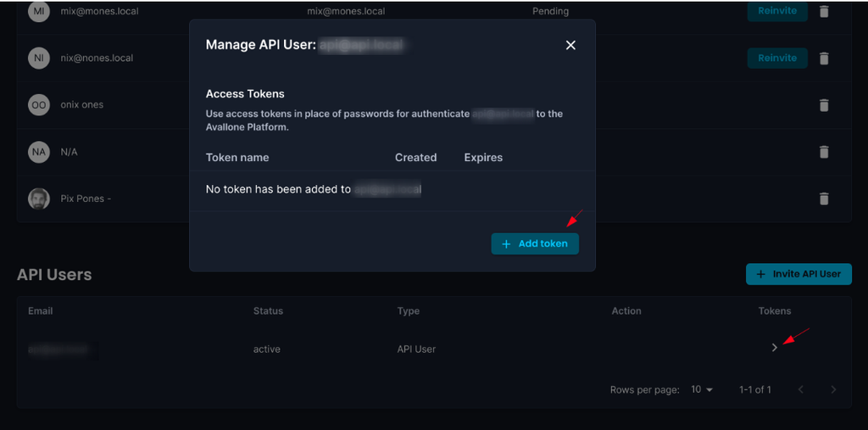This screenshot has width=868, height=430.
Task: Open Rows per page dropdown
Action: (702, 389)
